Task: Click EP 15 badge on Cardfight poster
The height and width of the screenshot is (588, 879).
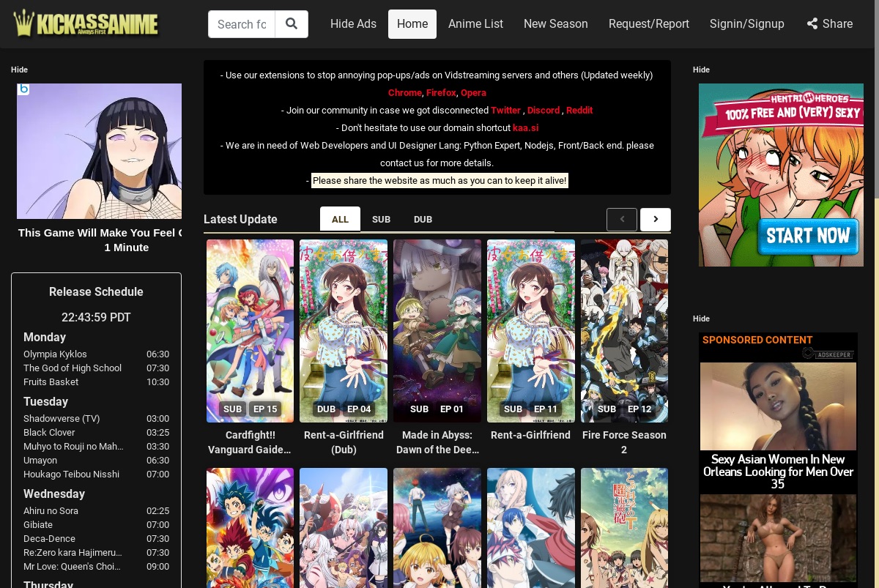Action: point(265,409)
